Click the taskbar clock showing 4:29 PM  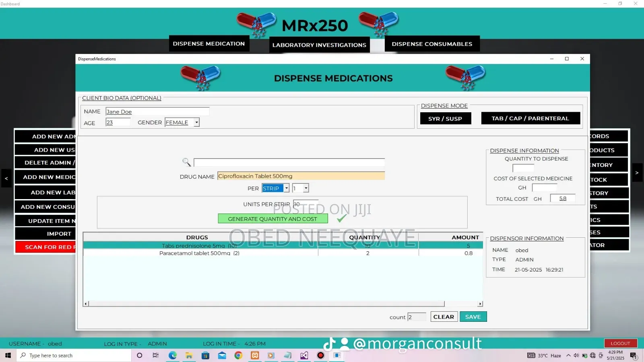coord(615,355)
